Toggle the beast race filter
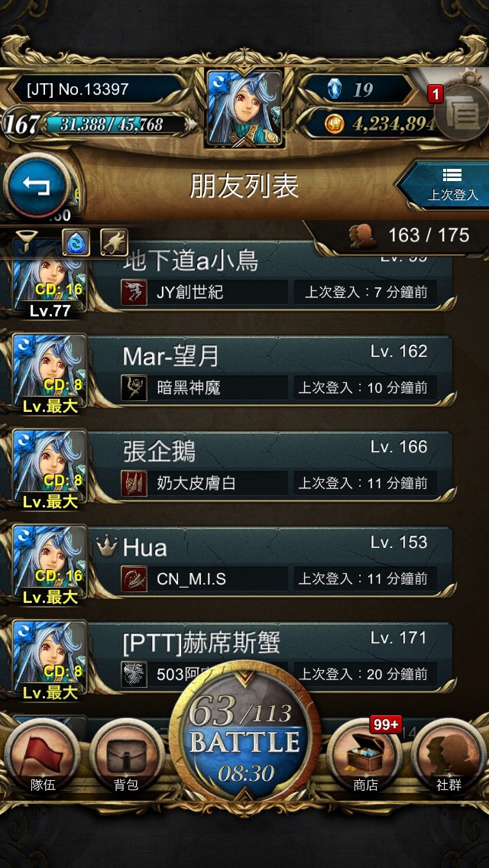The image size is (489, 868). [114, 242]
